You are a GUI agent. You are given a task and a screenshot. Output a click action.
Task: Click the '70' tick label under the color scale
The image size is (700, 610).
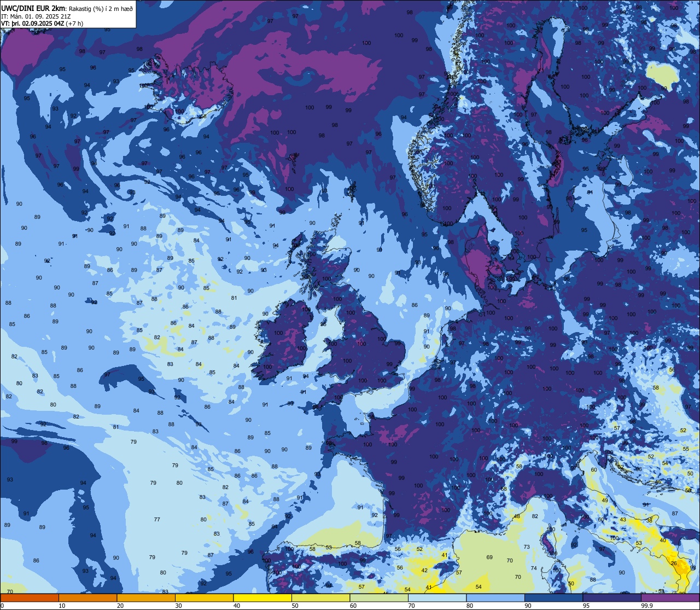411,606
